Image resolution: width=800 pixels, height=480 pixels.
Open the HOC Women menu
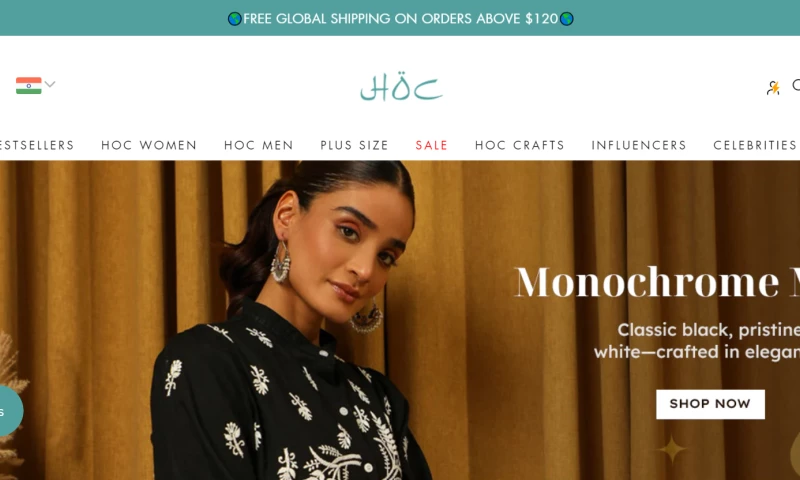coord(149,145)
